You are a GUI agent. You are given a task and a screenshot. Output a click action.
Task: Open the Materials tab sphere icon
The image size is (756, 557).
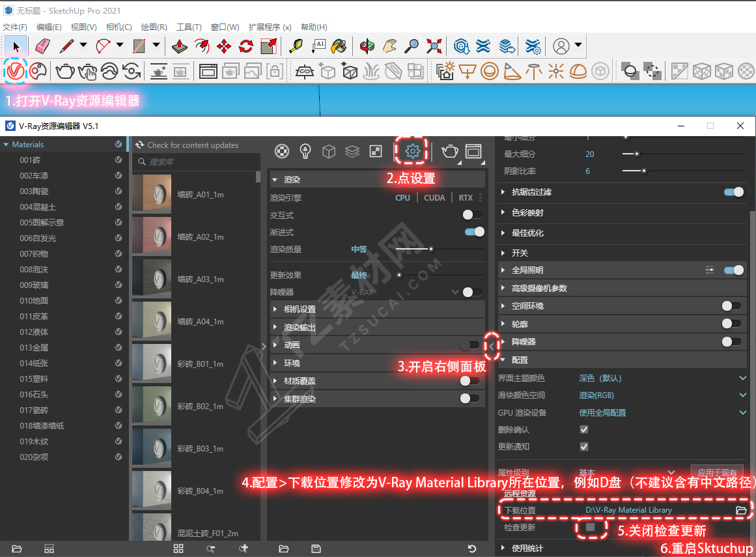[282, 151]
